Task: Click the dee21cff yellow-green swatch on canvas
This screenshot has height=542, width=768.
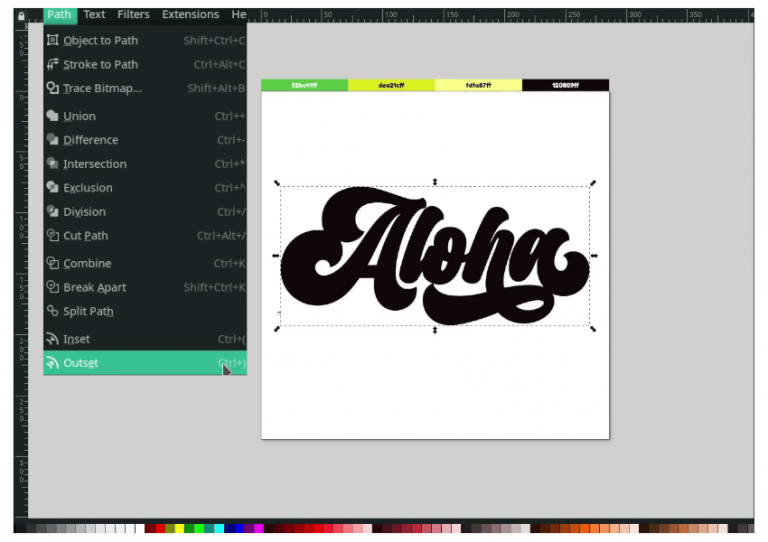Action: click(x=391, y=85)
